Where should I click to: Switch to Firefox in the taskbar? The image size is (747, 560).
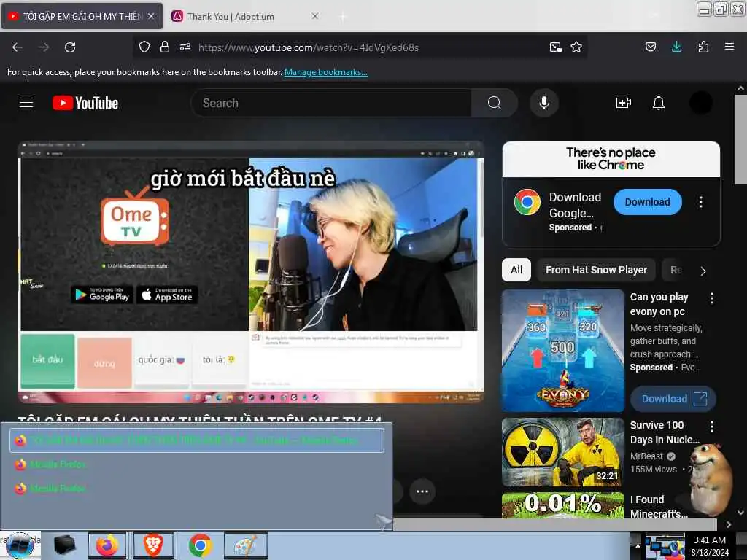pos(107,545)
